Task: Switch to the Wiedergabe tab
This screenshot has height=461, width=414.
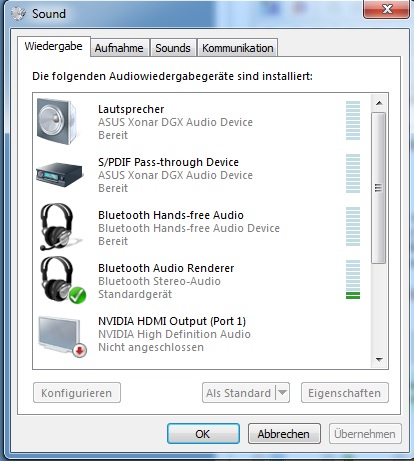Action: [x=53, y=46]
